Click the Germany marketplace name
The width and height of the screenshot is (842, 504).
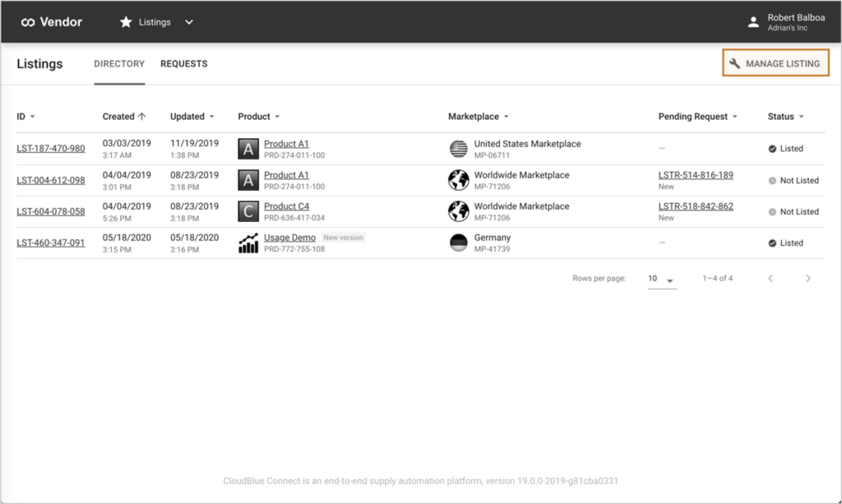coord(493,238)
